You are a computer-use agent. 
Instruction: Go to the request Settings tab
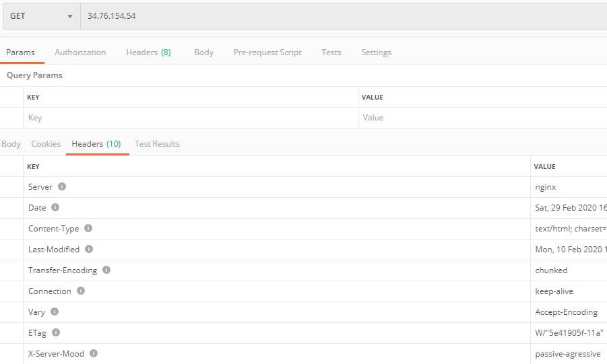point(376,52)
